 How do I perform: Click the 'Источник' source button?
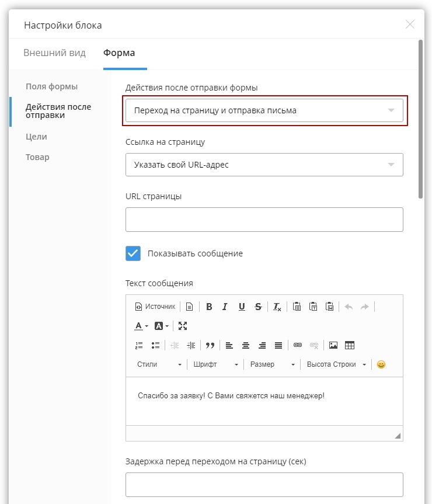[x=155, y=307]
